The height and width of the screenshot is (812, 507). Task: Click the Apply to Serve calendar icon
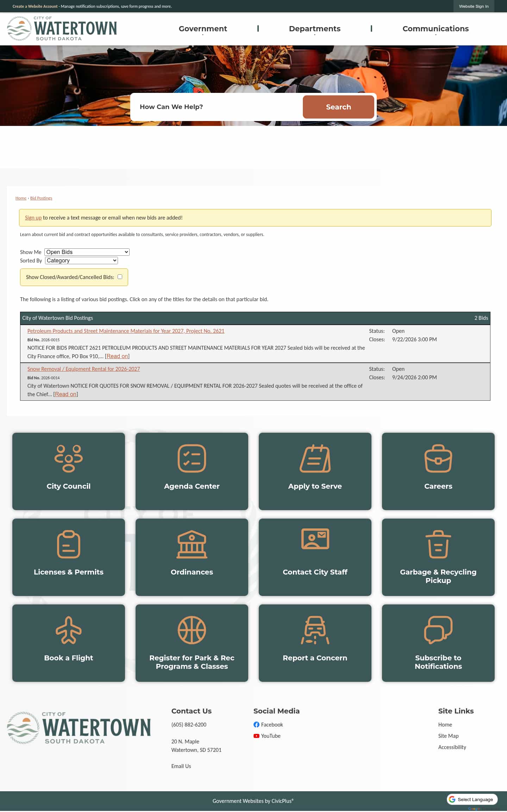(315, 458)
